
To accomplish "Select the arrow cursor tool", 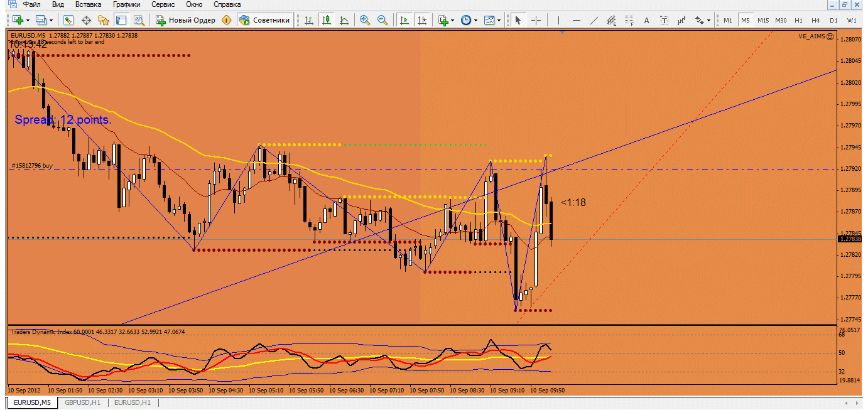I will tap(518, 20).
